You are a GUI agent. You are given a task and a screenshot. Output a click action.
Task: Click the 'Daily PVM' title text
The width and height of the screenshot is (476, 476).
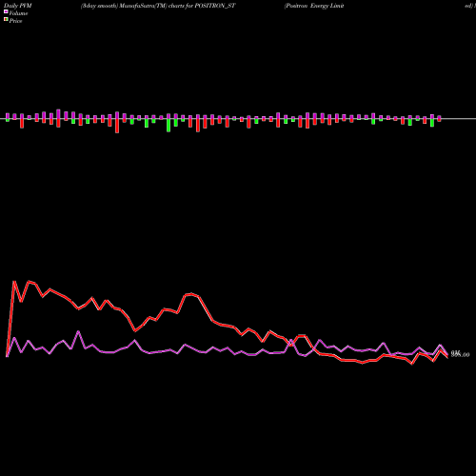18,6
